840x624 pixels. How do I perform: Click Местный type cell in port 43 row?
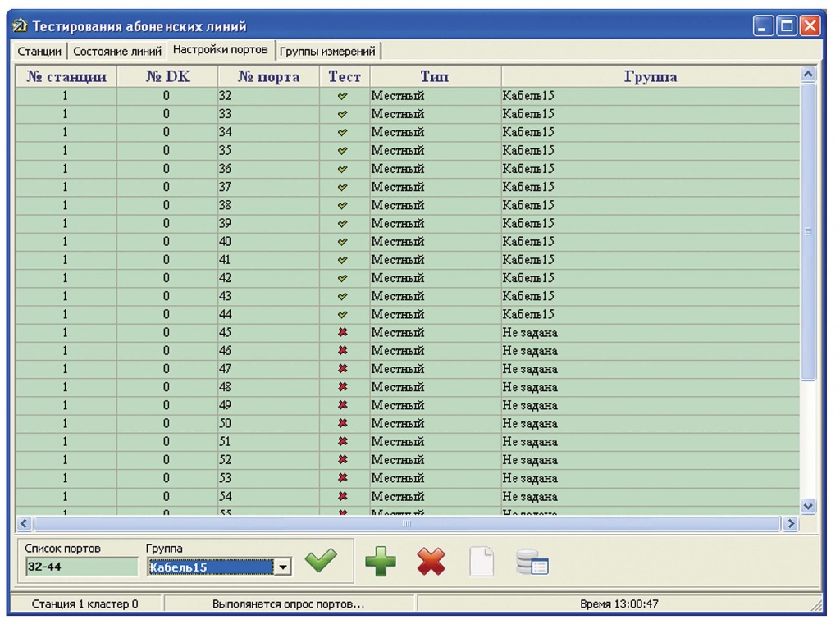tap(435, 296)
